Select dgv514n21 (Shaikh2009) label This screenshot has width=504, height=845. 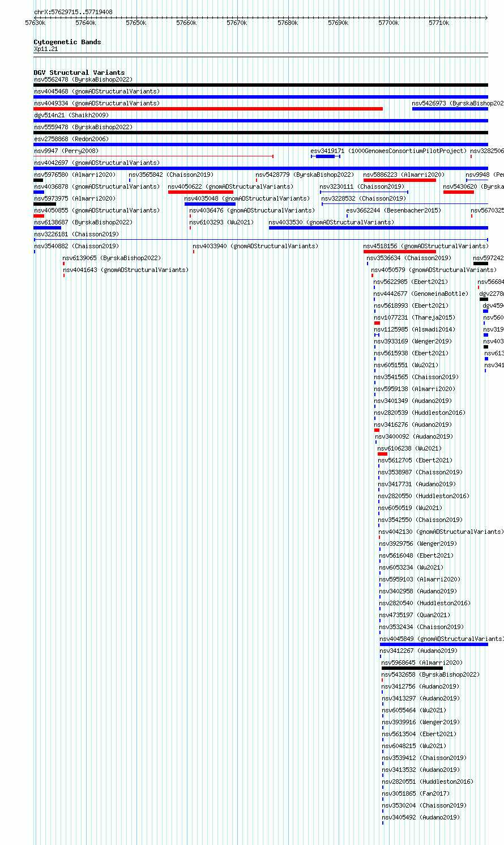71,116
